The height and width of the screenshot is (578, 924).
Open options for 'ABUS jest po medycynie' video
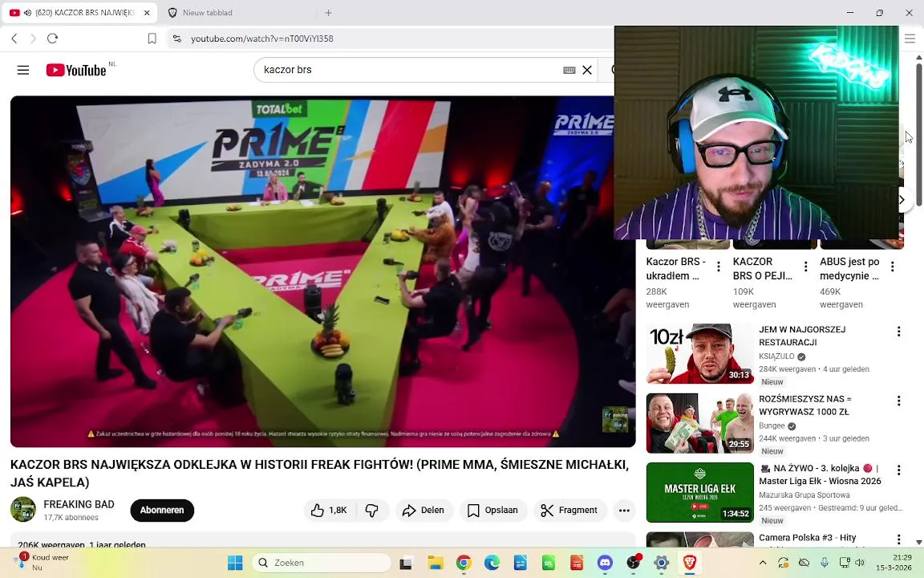[x=893, y=267]
